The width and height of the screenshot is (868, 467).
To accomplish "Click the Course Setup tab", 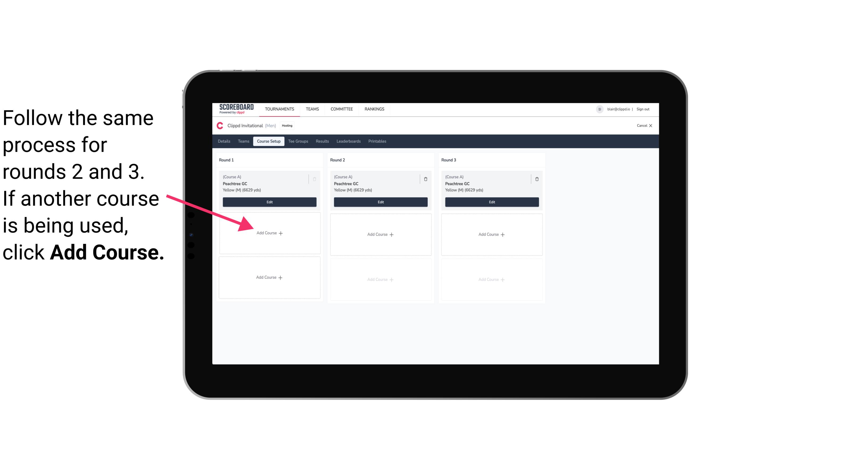I will click(x=269, y=141).
